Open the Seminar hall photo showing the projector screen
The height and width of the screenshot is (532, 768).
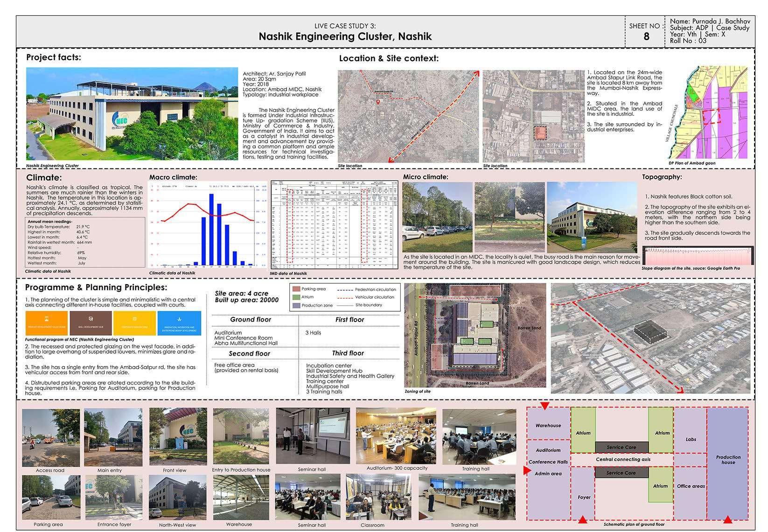click(x=313, y=436)
